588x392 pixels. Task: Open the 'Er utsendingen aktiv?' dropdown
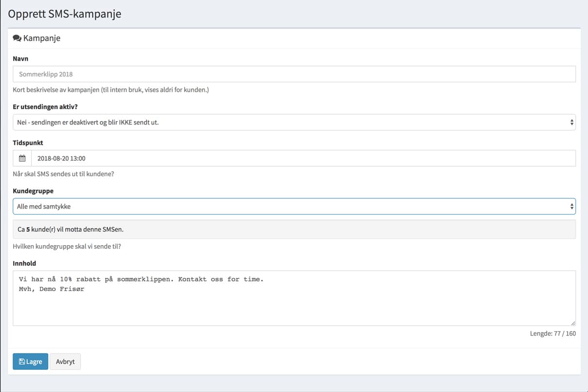pos(294,122)
